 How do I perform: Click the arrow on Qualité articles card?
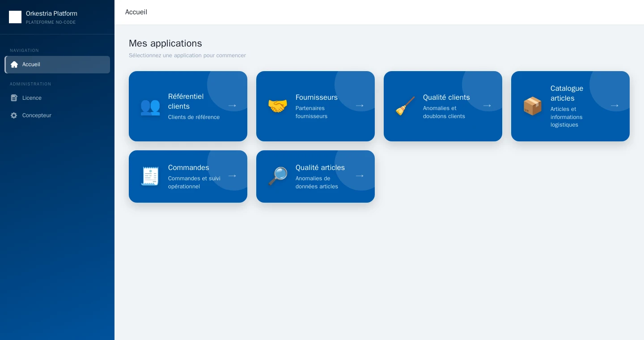pyautogui.click(x=360, y=176)
